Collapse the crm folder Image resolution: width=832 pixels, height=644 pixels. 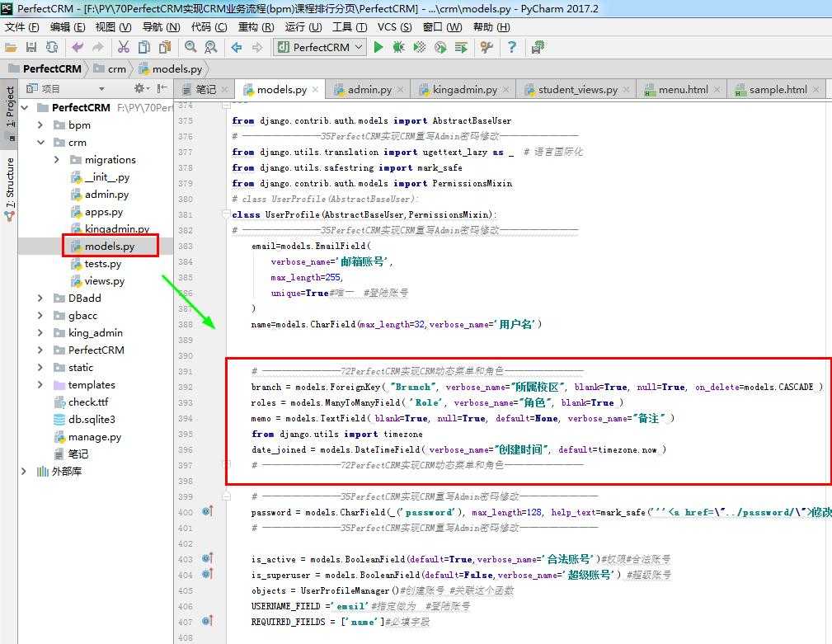pos(41,143)
